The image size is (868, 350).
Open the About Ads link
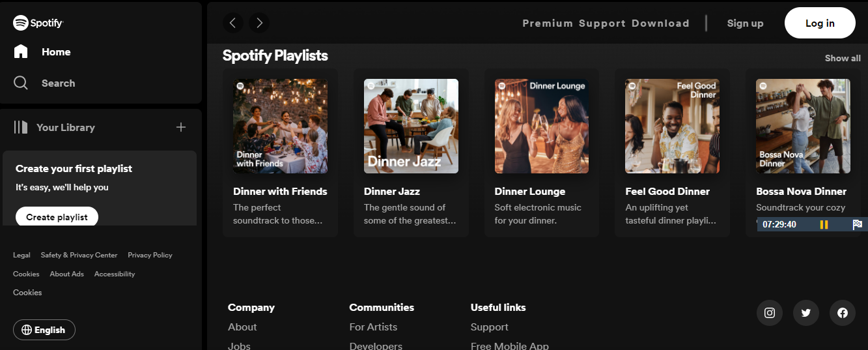(67, 274)
